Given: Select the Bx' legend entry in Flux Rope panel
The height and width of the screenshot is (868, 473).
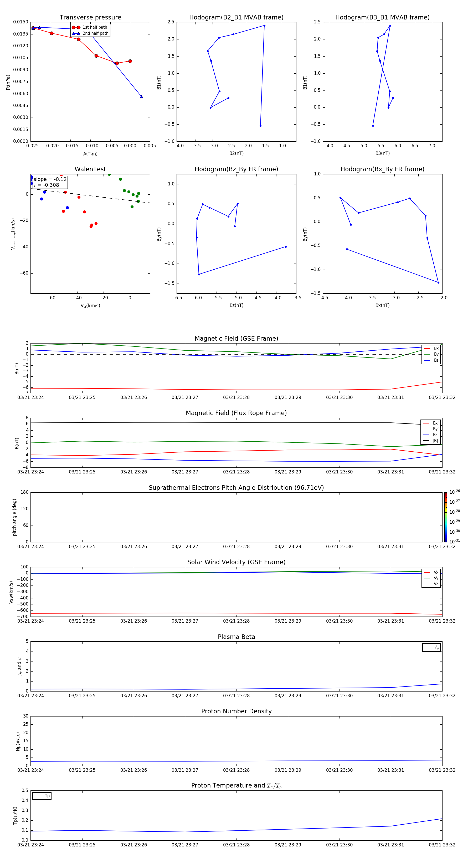Looking at the screenshot, I should pyautogui.click(x=431, y=423).
